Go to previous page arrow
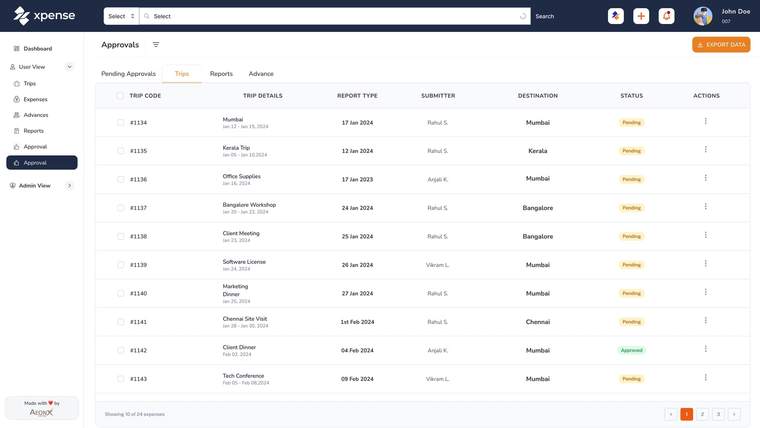Viewport: 760px width, 428px height. click(671, 414)
